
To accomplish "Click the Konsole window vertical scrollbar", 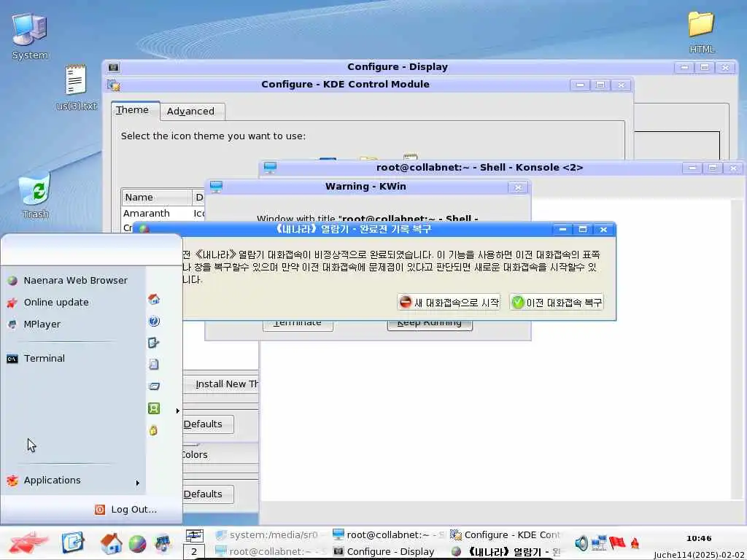I will tap(738, 350).
